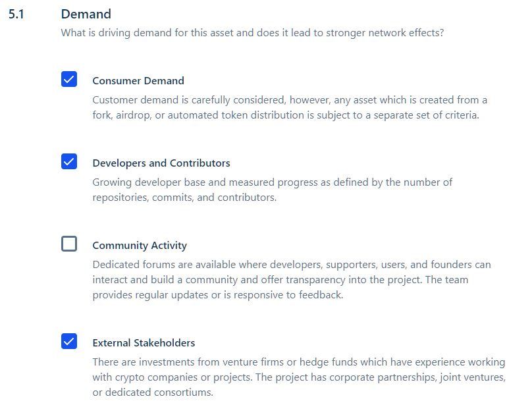Click the 'with crypto companies or projects' line
The height and width of the screenshot is (407, 532).
[299, 377]
